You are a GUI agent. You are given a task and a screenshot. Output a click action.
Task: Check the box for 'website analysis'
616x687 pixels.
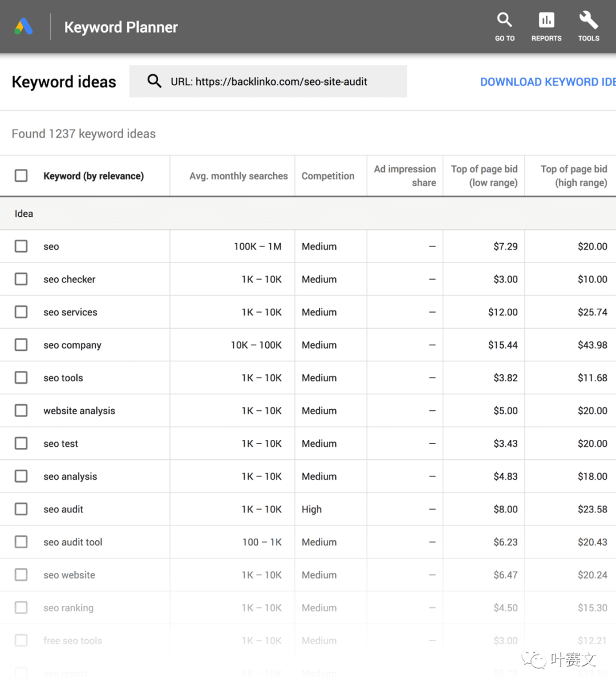[x=21, y=410]
